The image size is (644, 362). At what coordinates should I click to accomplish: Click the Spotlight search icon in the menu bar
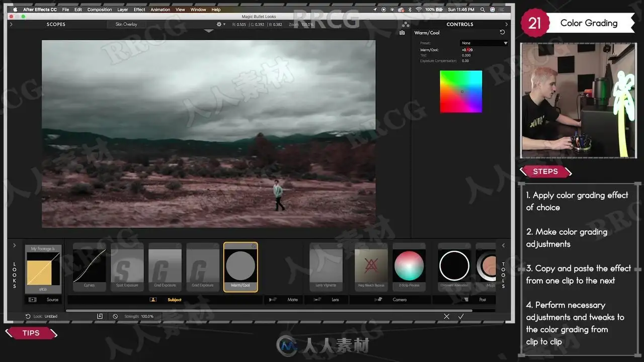coord(483,10)
